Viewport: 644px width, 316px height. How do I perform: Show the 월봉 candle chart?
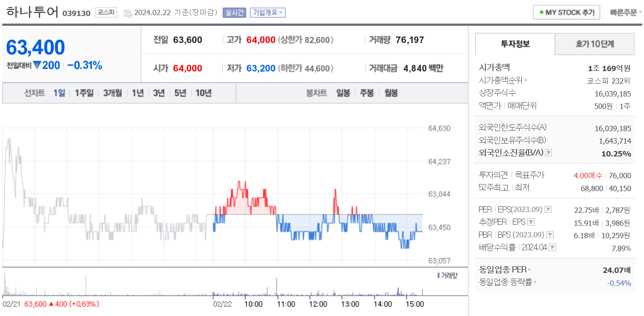(391, 93)
